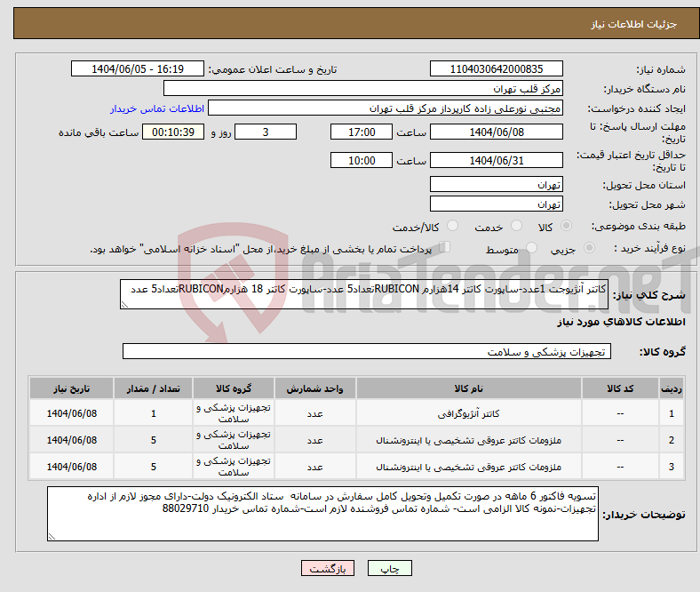Click quantity cell 5 in row 3

(153, 467)
